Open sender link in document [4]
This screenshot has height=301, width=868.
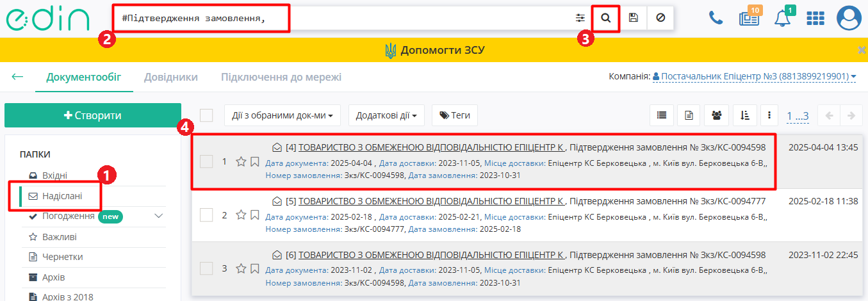pos(432,147)
